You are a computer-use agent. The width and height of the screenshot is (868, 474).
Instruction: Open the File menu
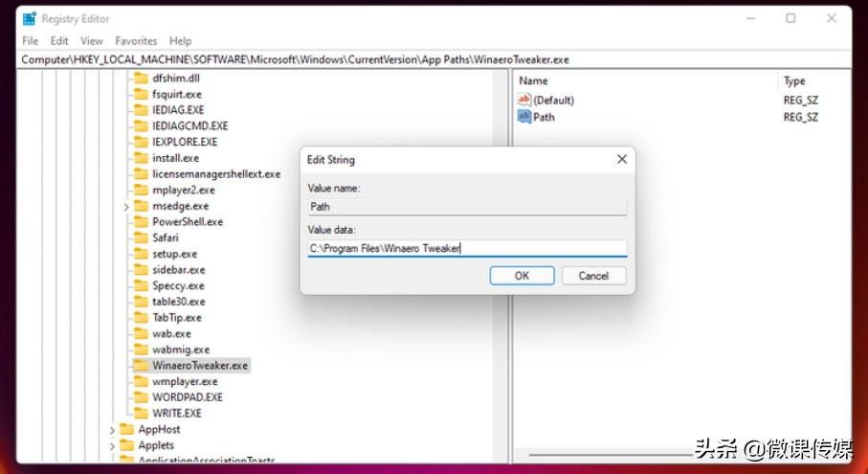click(x=30, y=41)
